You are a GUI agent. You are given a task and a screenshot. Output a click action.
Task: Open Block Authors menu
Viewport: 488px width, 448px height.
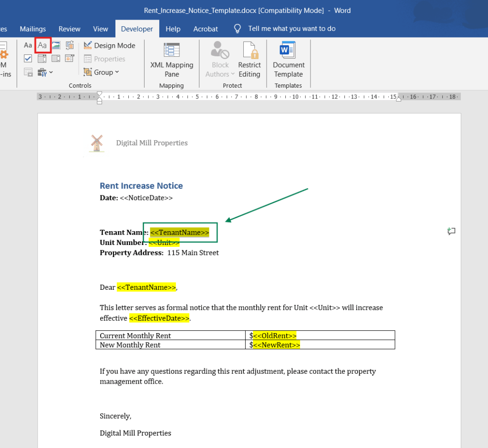(x=220, y=60)
